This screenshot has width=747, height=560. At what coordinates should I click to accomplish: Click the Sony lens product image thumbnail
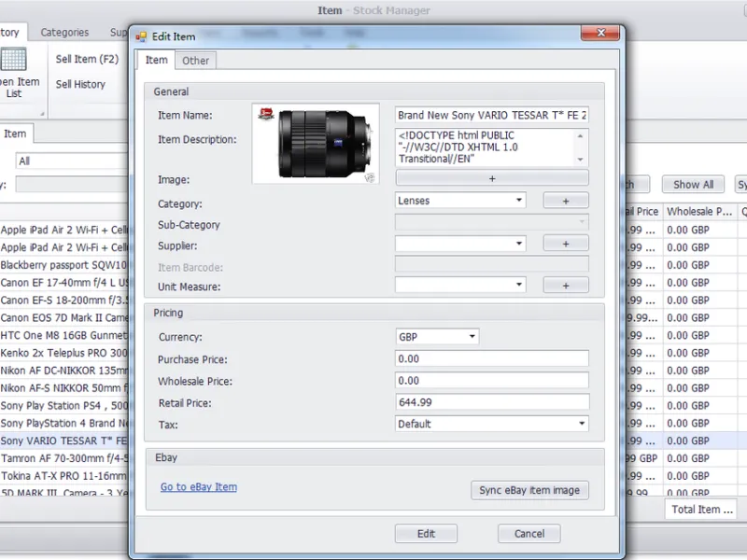click(316, 144)
